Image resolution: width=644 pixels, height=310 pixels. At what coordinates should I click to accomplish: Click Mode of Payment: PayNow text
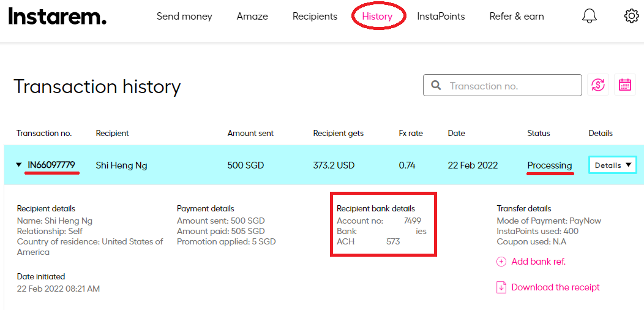(549, 221)
